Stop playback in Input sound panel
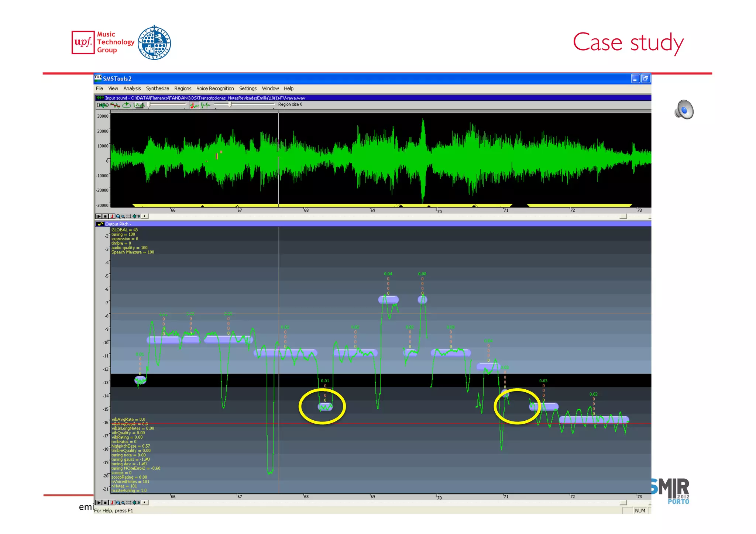 coord(105,216)
